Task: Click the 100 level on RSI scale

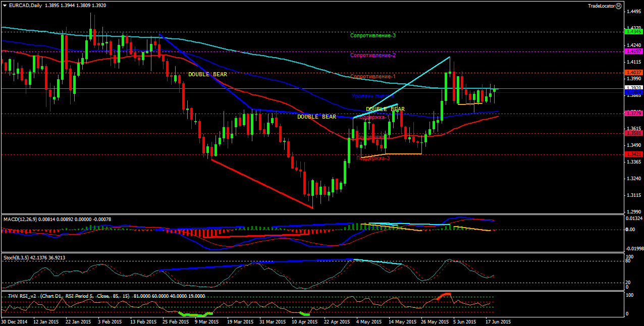Action: (x=630, y=295)
